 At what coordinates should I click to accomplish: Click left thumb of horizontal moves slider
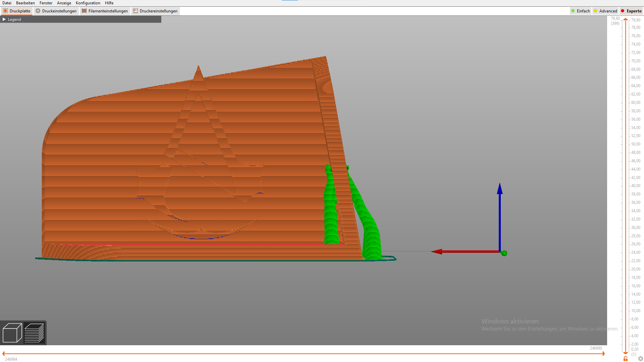click(3, 354)
